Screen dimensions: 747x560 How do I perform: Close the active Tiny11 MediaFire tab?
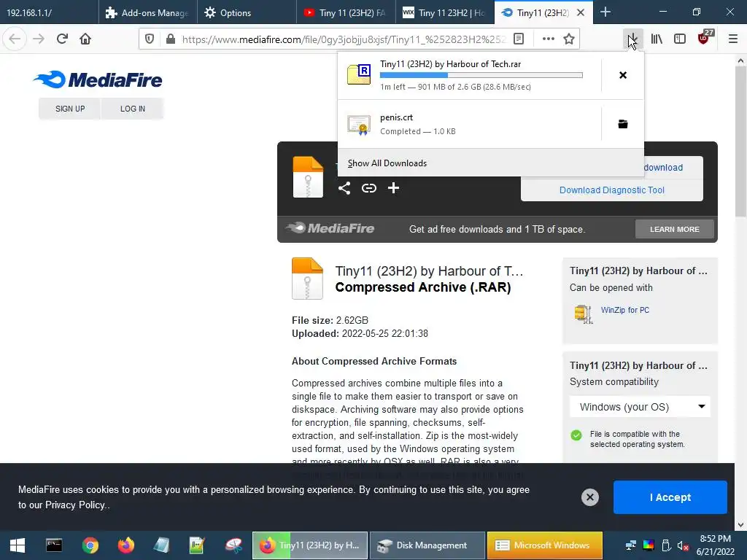[581, 12]
